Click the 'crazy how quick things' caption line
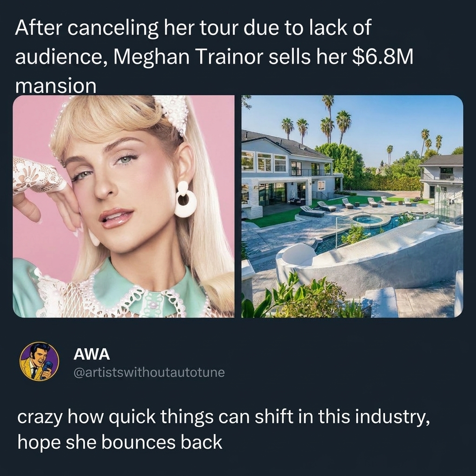Viewport: 476px width, 476px height. (224, 417)
